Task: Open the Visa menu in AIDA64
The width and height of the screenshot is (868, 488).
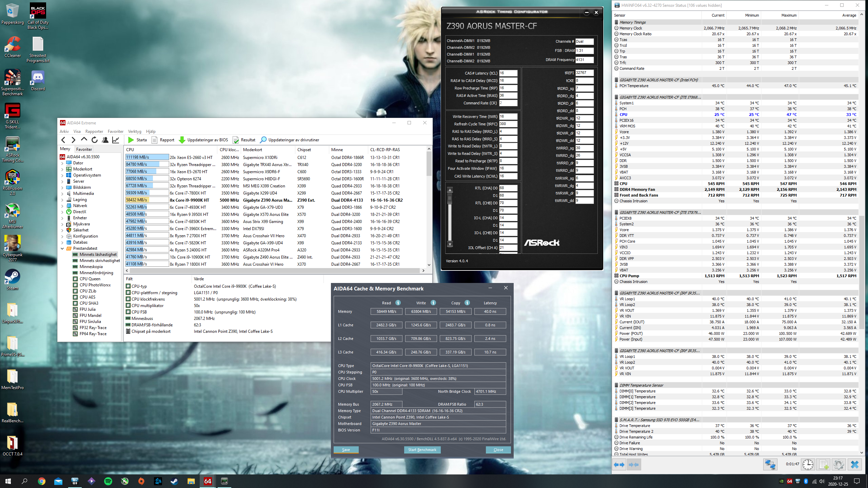Action: pos(77,131)
